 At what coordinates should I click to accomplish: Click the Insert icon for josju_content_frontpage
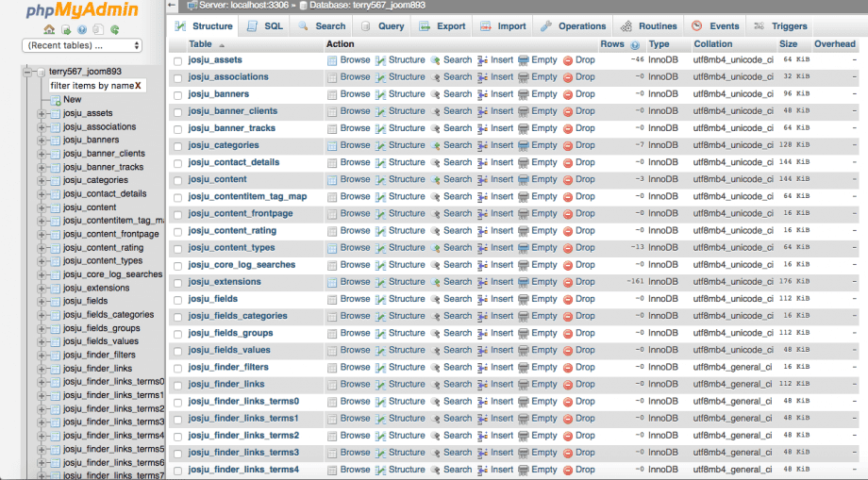482,215
